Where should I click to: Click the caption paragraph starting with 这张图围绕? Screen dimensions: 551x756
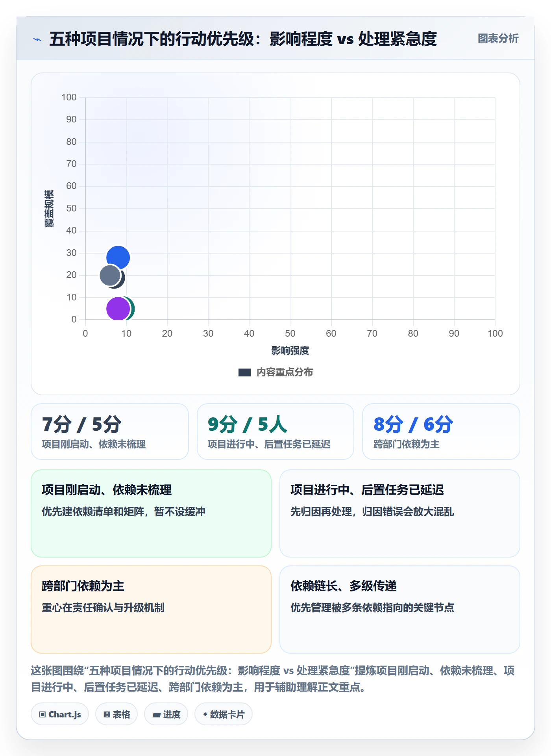pos(273,679)
